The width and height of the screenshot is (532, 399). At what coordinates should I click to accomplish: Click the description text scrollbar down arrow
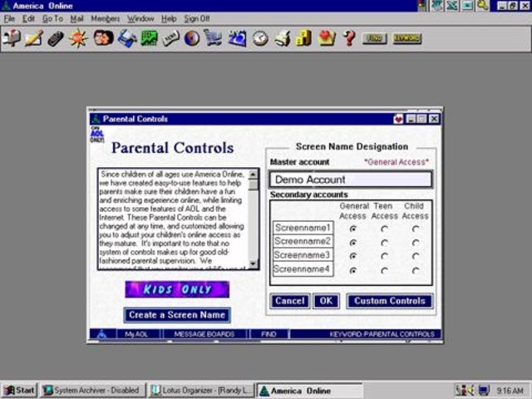tap(253, 264)
